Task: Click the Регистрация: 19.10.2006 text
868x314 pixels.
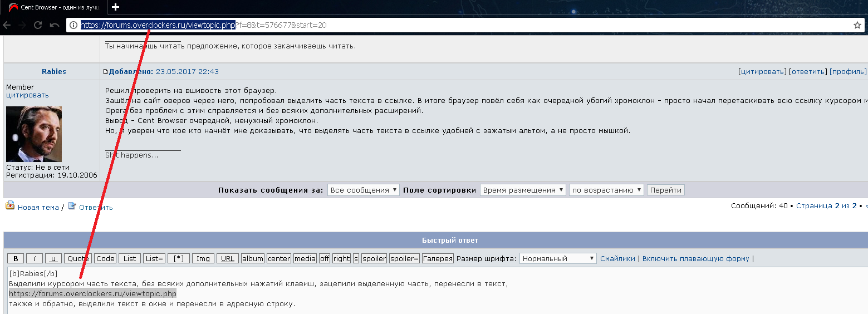Action: tap(52, 175)
